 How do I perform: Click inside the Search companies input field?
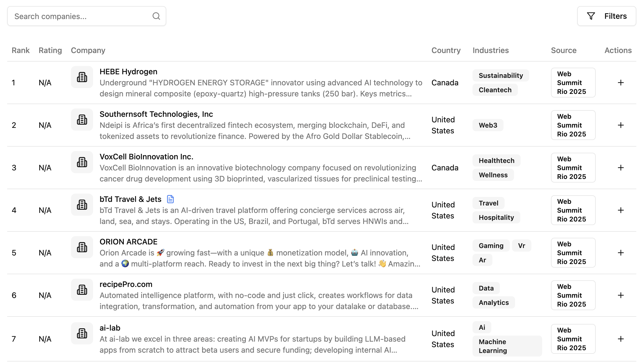(77, 16)
